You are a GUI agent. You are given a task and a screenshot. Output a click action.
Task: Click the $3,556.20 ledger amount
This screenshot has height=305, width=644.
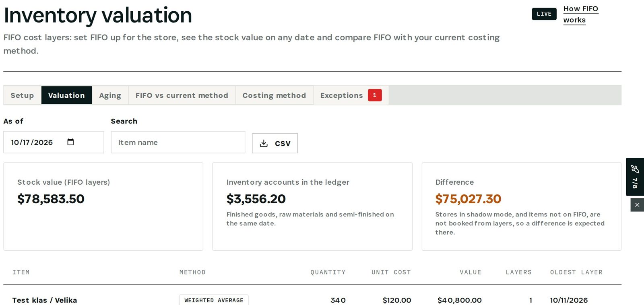pyautogui.click(x=256, y=199)
